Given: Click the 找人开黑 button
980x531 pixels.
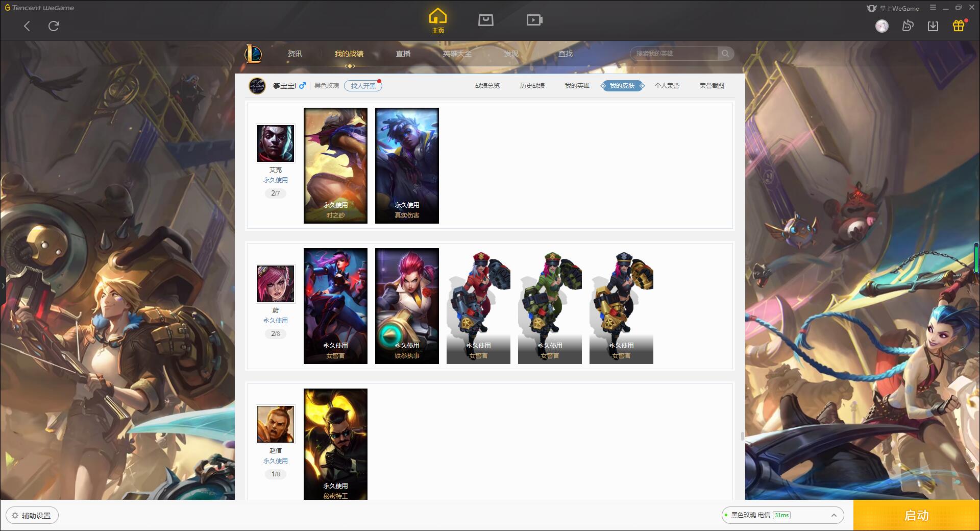Looking at the screenshot, I should [x=363, y=86].
